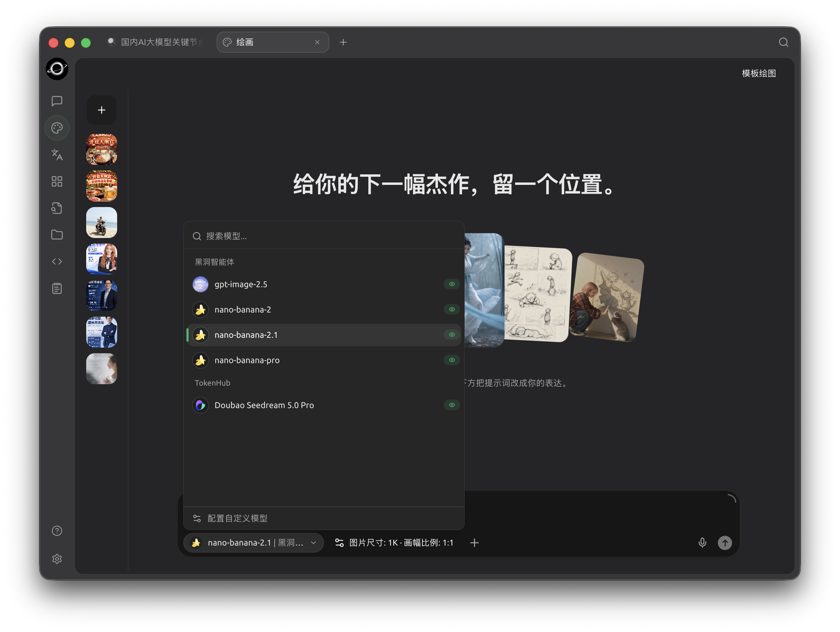Create a new drawing with the plus tile

pos(101,110)
